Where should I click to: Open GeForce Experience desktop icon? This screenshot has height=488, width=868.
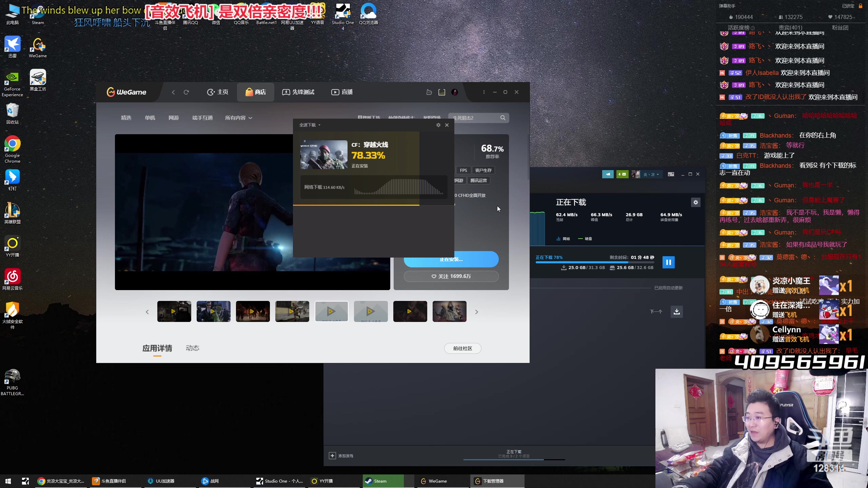[13, 83]
